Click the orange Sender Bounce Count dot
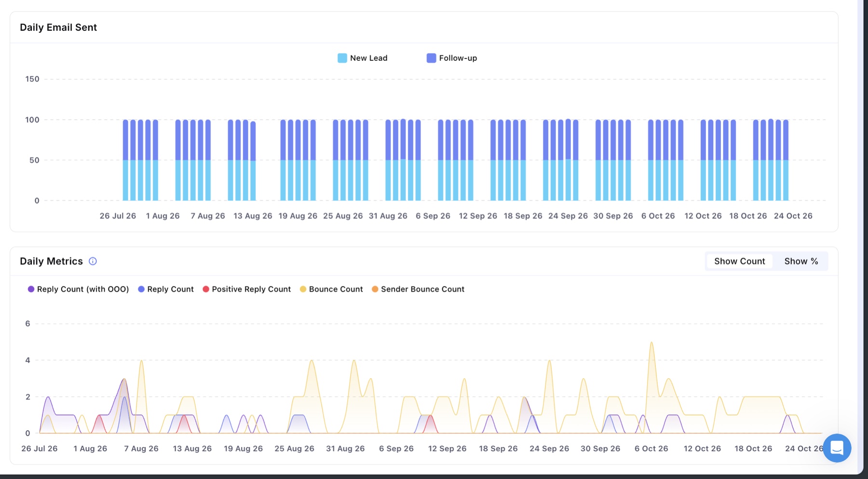The height and width of the screenshot is (479, 868). [x=375, y=289]
